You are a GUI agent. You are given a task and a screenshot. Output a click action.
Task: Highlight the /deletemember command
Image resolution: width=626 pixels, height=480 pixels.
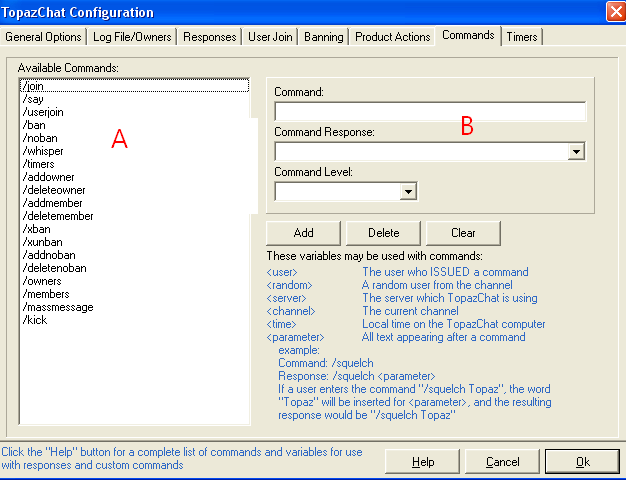(134, 216)
